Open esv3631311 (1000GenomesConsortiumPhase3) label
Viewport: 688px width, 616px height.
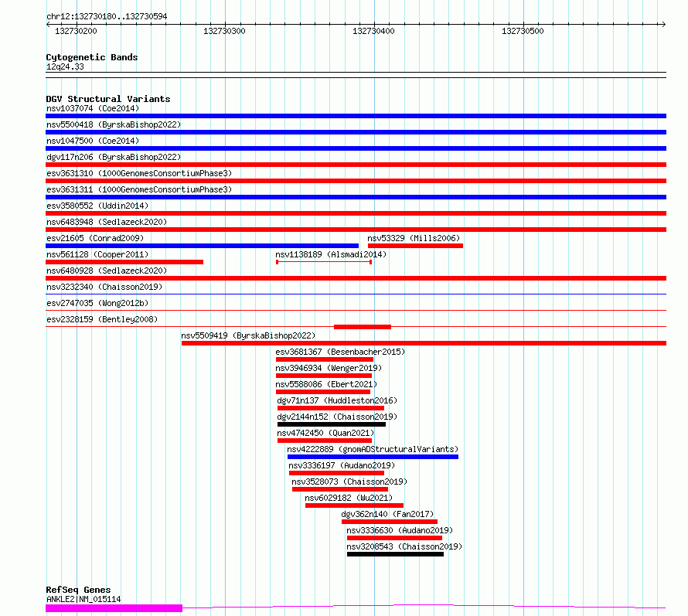pyautogui.click(x=139, y=189)
